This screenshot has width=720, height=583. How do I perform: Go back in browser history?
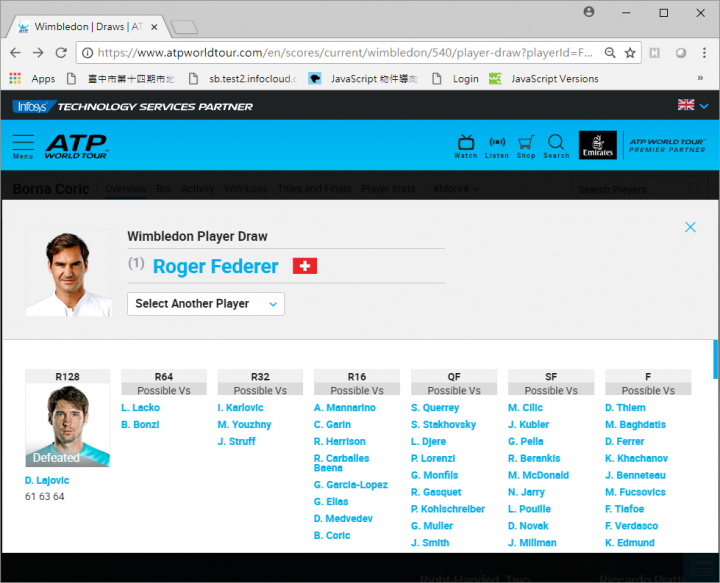(15, 53)
